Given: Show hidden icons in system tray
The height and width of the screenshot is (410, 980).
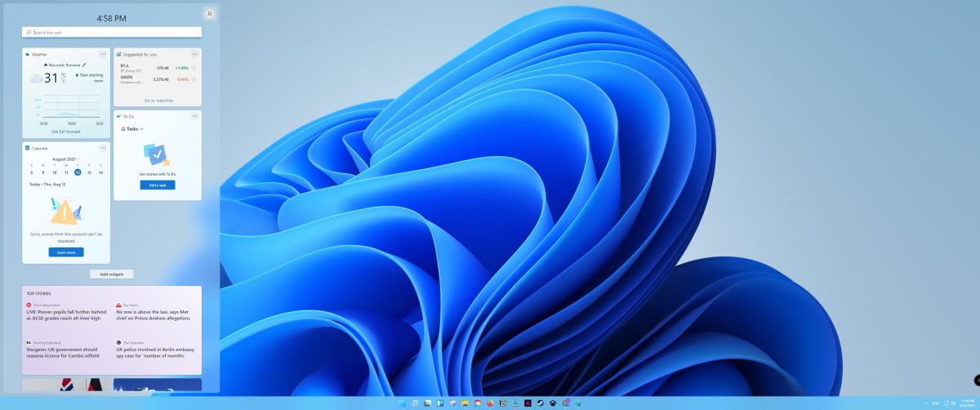Looking at the screenshot, I should (x=924, y=403).
